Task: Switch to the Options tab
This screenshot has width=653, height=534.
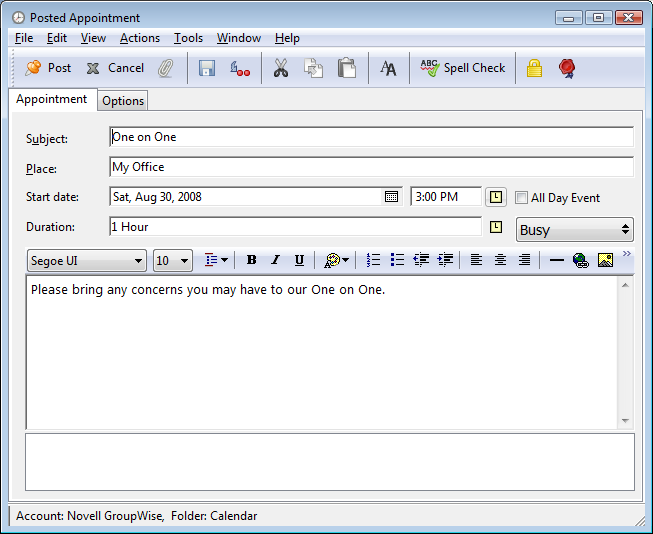Action: click(x=123, y=101)
